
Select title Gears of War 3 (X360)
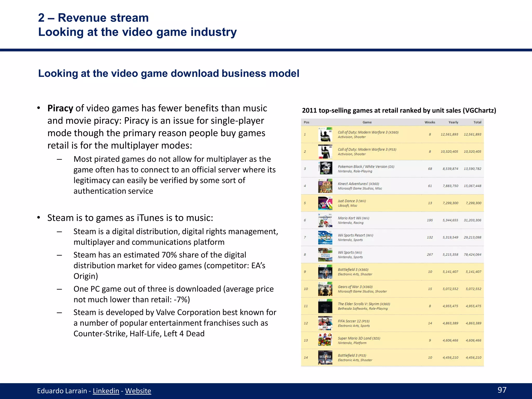coord(355,287)
